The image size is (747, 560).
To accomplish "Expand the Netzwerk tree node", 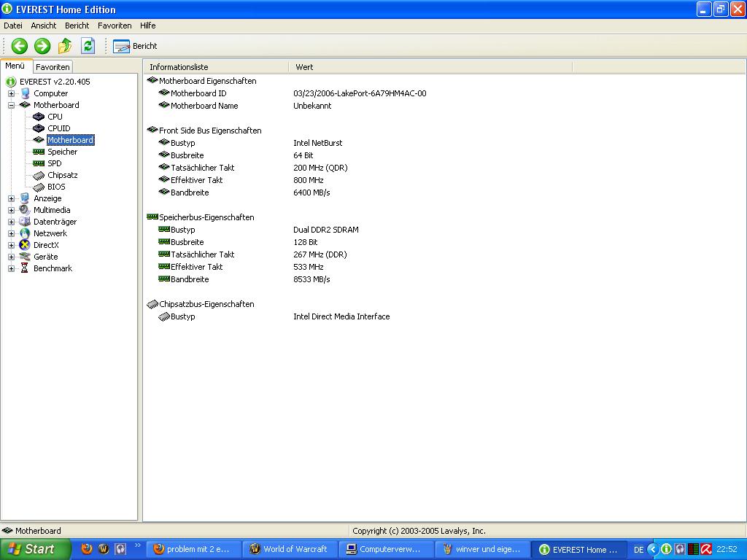I will coord(12,233).
